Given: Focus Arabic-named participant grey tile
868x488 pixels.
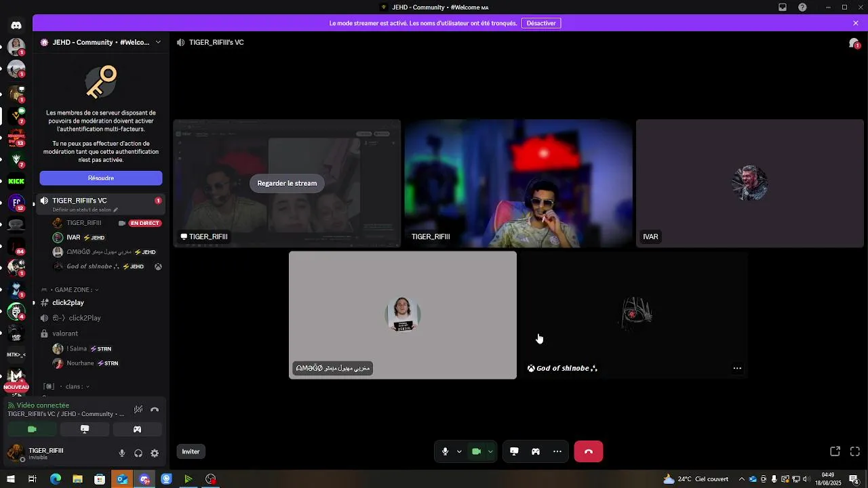Looking at the screenshot, I should pos(403,315).
